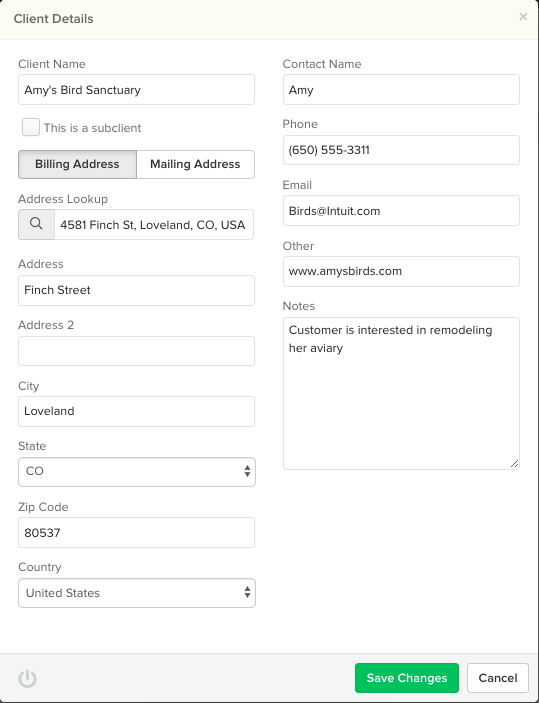Click the Phone number field
539x703 pixels.
click(x=401, y=150)
